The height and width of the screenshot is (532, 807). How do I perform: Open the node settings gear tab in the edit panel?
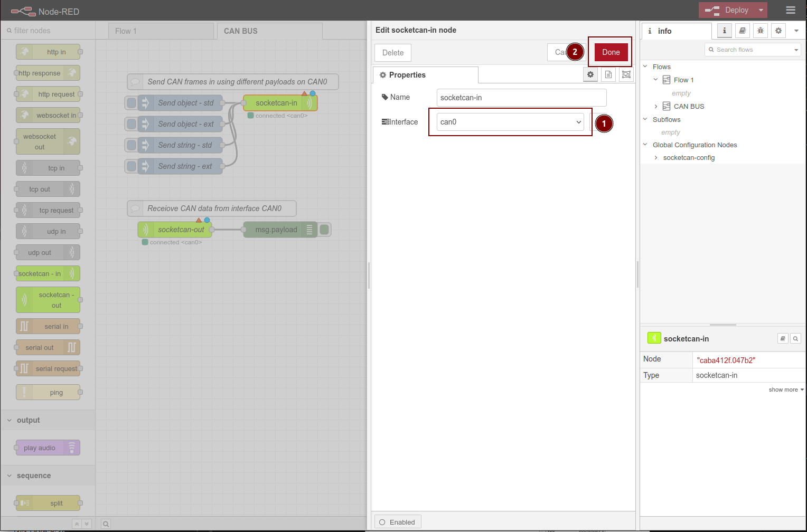pos(590,74)
